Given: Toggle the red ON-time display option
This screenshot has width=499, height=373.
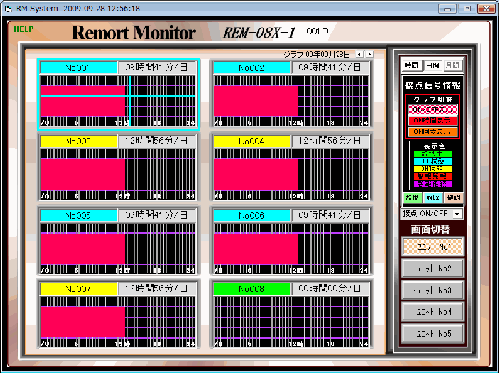Looking at the screenshot, I should coord(433,120).
